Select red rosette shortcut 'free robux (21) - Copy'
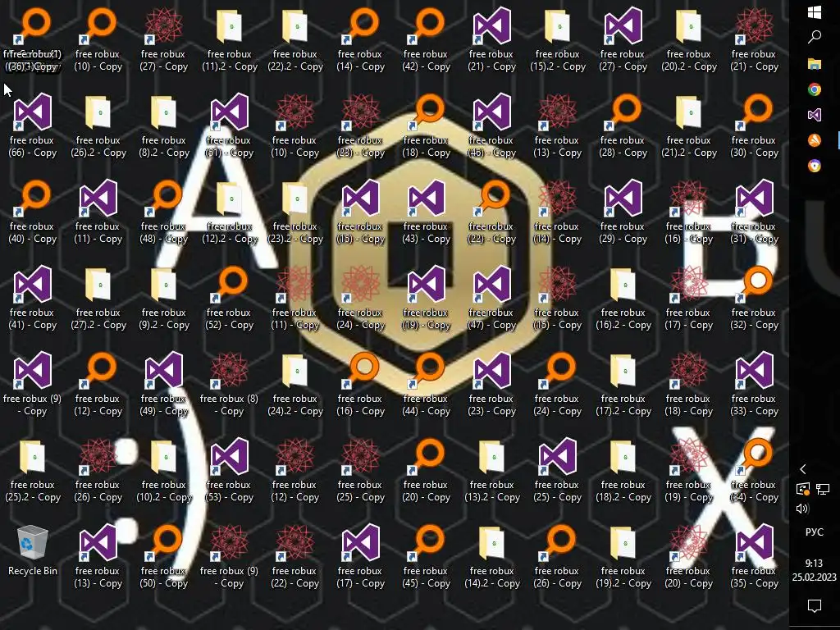This screenshot has height=630, width=840. [755, 39]
